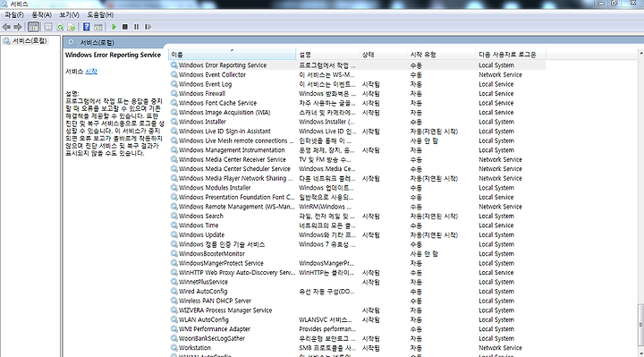Click the Pause Service toolbar icon
This screenshot has height=357, width=644.
[x=136, y=27]
